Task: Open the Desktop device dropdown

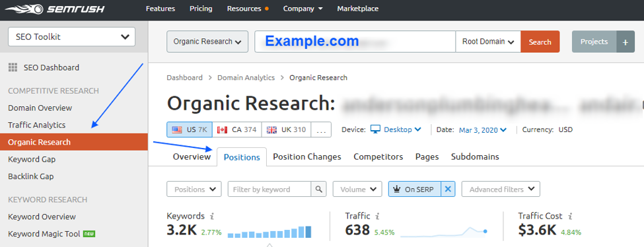Action: tap(402, 129)
